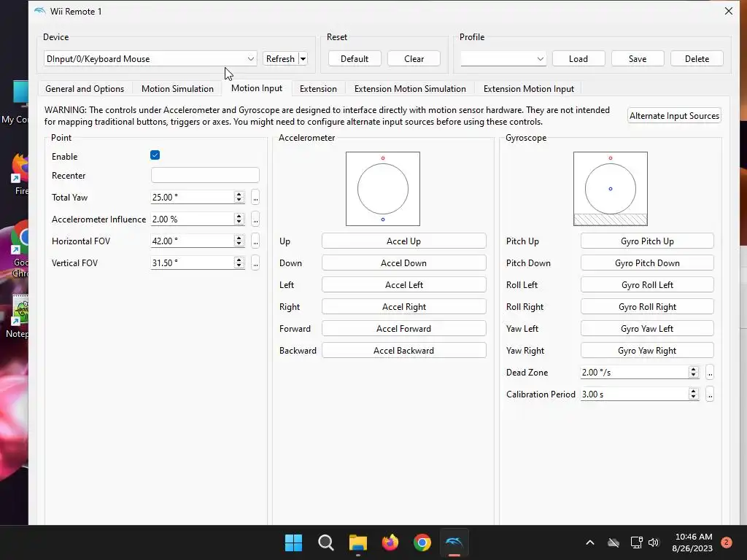Switch to Motion Simulation tab
Viewport: 747px width, 560px height.
point(177,88)
